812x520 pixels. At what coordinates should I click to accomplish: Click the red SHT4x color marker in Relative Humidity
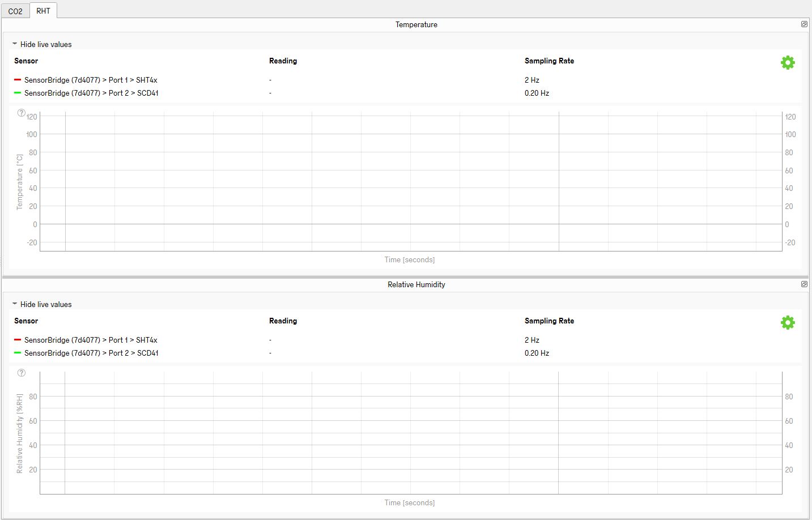tap(18, 340)
